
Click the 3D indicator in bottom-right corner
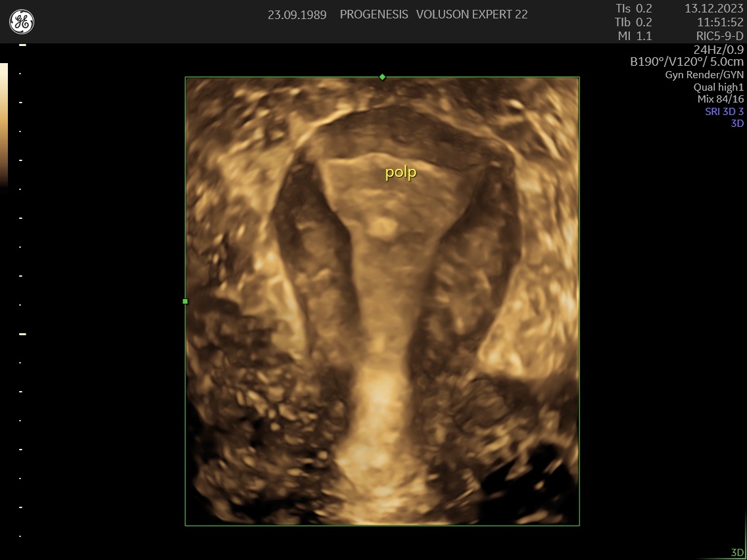737,552
